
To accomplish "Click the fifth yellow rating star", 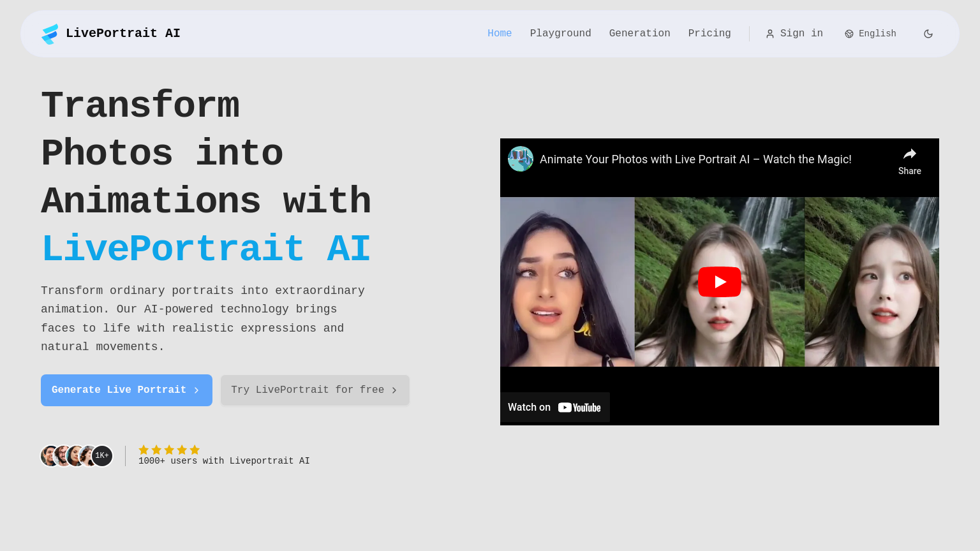I will [x=195, y=450].
